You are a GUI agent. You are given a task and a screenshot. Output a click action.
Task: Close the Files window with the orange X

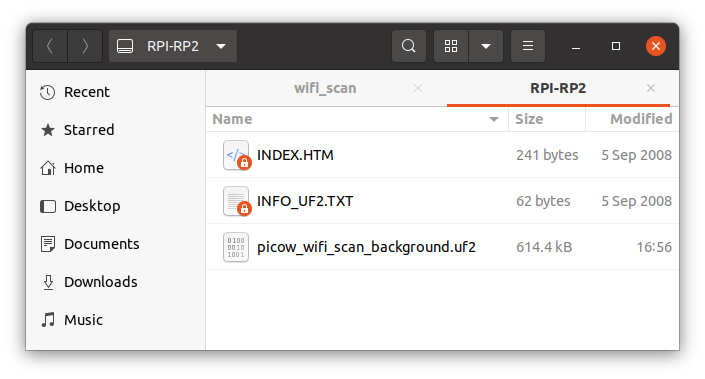[656, 46]
